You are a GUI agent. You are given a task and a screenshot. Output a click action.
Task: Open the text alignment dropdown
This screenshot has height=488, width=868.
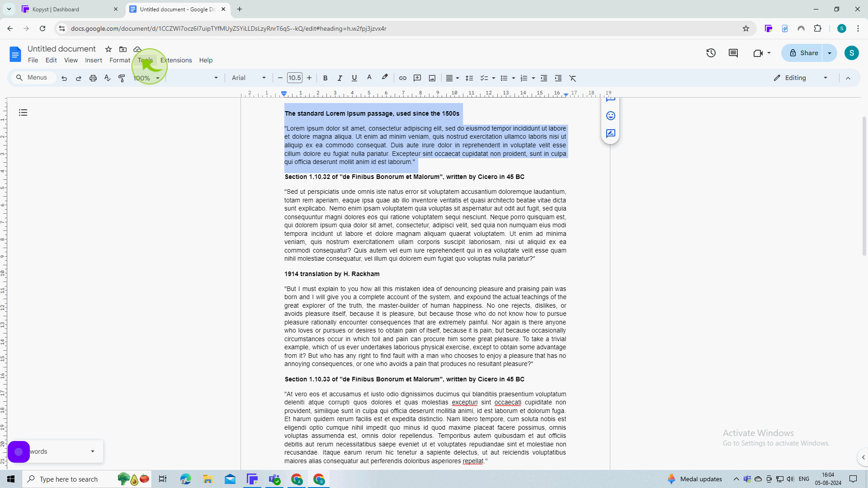tap(452, 78)
